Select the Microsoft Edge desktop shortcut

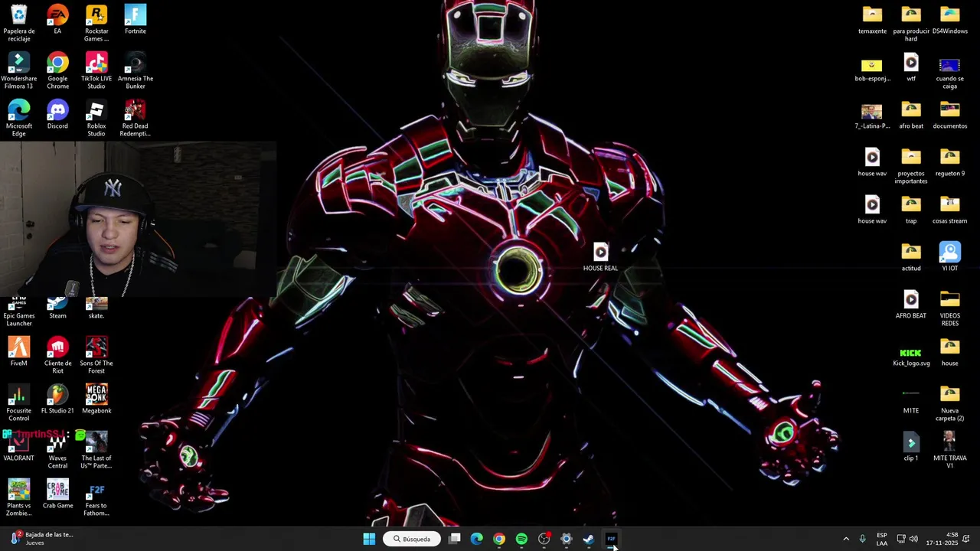(18, 118)
